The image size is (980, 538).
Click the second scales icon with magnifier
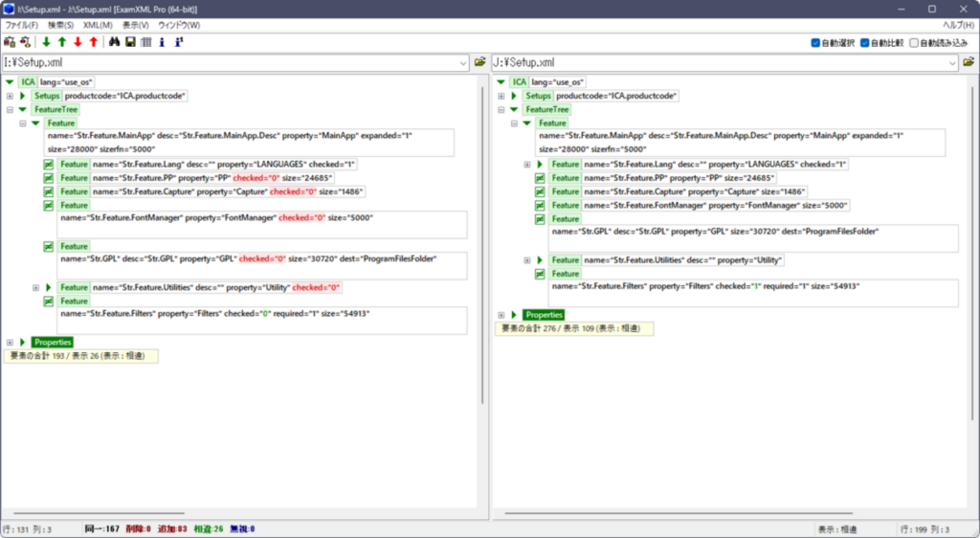point(26,42)
